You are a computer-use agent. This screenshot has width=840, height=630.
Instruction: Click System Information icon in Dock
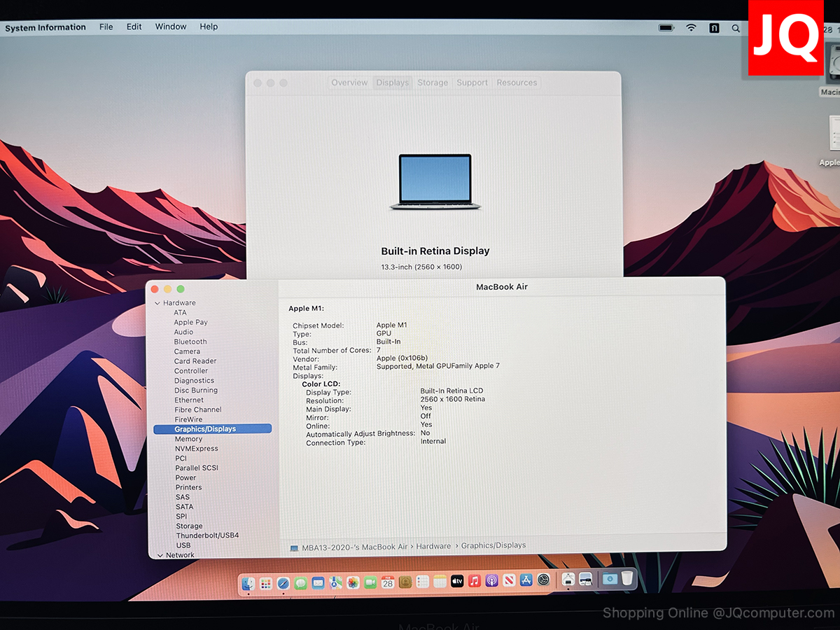pos(568,580)
